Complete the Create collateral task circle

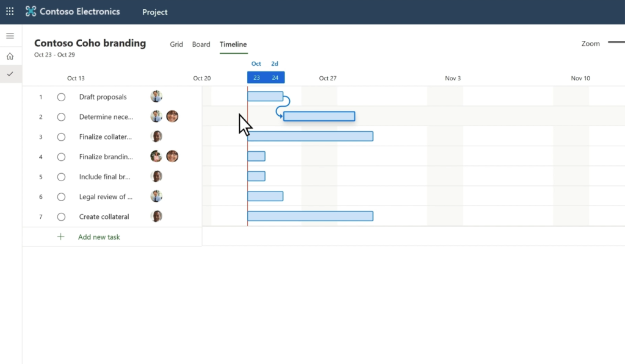point(61,216)
